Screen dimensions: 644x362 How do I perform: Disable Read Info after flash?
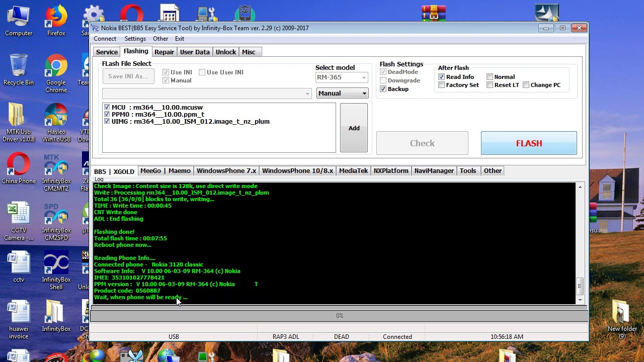point(442,77)
